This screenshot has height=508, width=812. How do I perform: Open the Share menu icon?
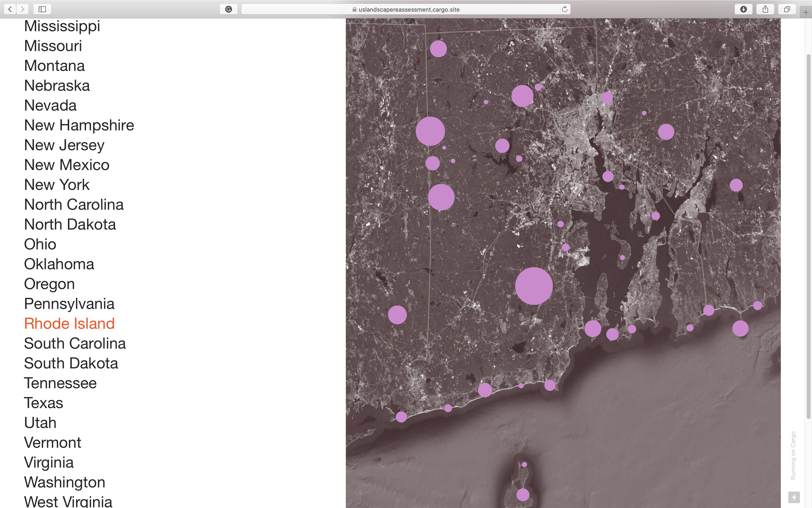(x=765, y=9)
